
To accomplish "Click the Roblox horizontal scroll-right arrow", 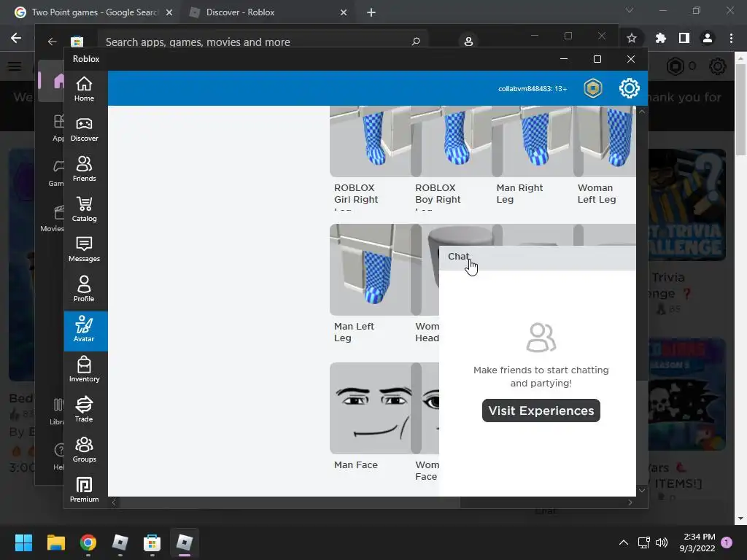I will click(x=630, y=502).
